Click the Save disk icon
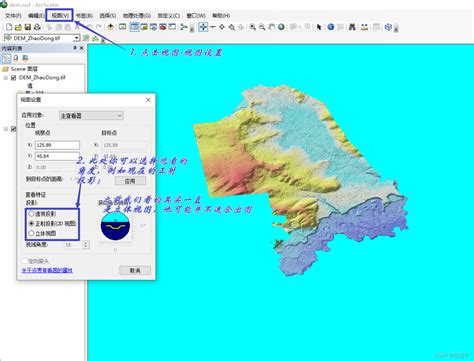Image resolution: width=474 pixels, height=361 pixels. pos(28,27)
